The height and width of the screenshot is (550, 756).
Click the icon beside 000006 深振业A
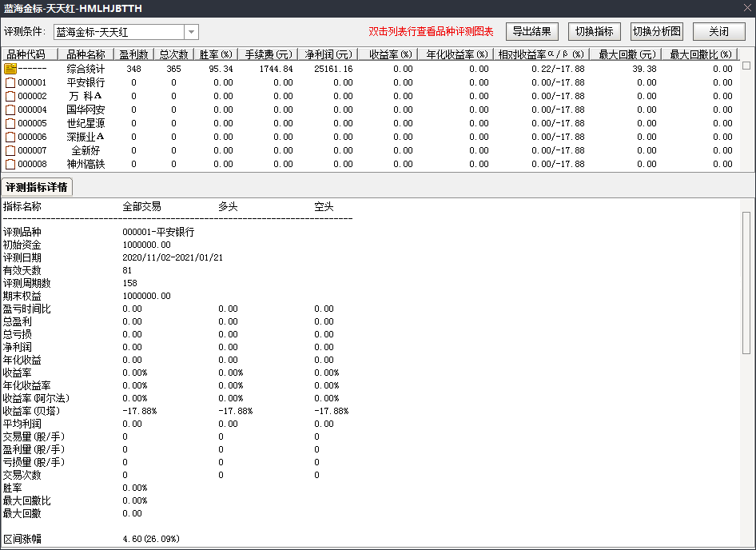(10, 137)
